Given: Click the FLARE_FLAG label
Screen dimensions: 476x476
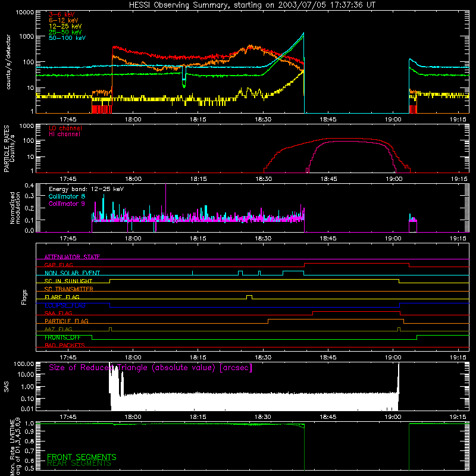Looking at the screenshot, I should (x=62, y=297).
